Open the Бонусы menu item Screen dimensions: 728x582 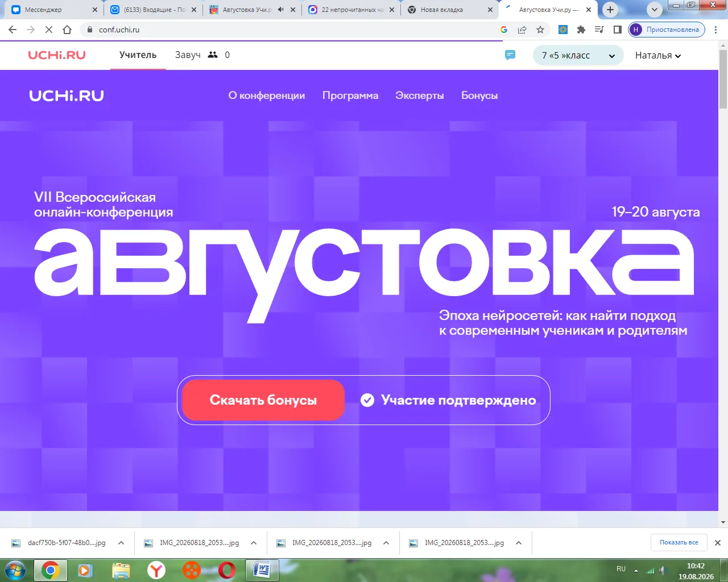(479, 95)
